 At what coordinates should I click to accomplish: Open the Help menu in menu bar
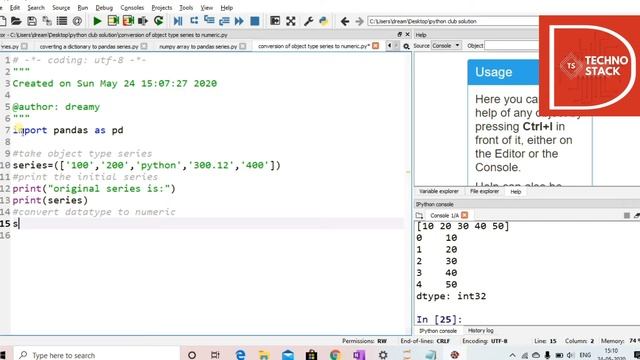coord(226,8)
